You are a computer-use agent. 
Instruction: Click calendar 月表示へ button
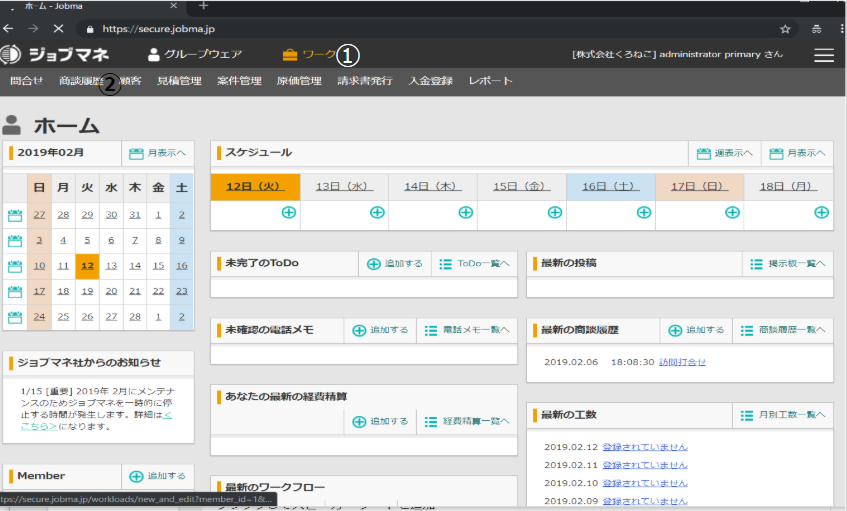click(x=158, y=153)
